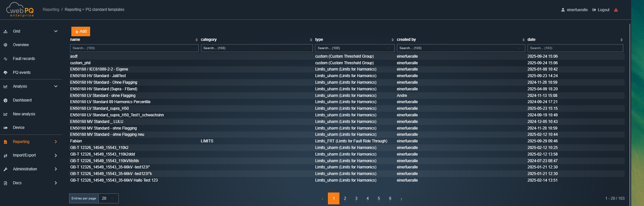Sort table by date column arrows
This screenshot has height=206, width=644.
(x=621, y=40)
